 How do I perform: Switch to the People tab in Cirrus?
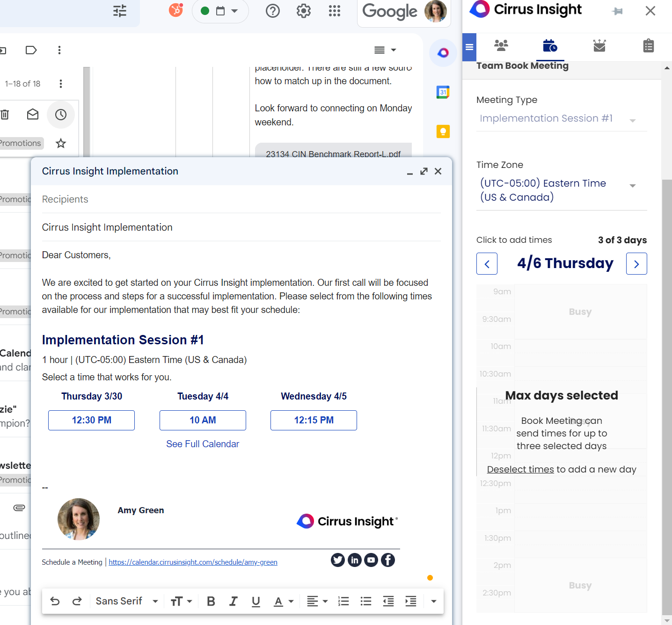501,45
